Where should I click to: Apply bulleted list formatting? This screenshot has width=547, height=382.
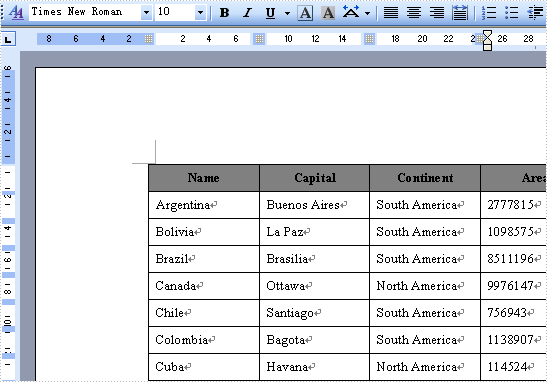pos(511,13)
